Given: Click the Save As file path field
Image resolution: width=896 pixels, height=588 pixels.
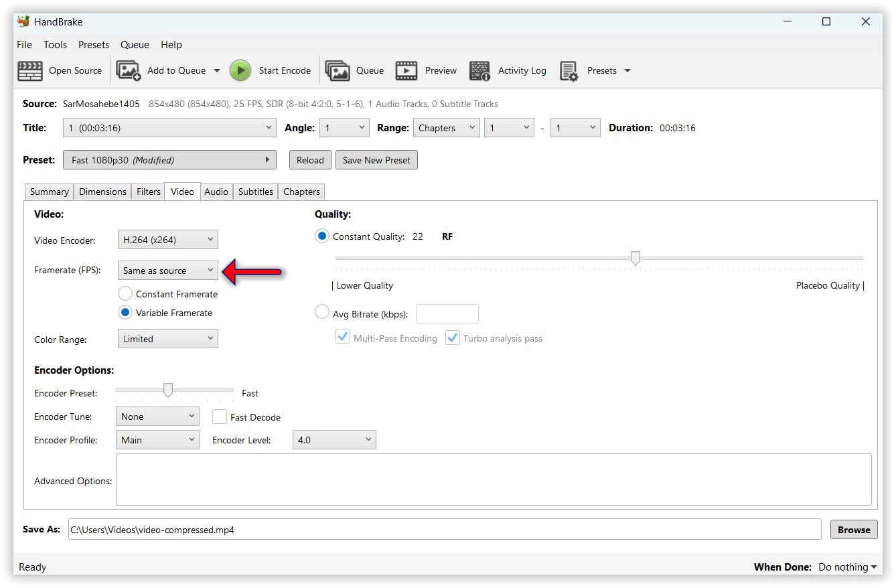Looking at the screenshot, I should click(x=445, y=529).
